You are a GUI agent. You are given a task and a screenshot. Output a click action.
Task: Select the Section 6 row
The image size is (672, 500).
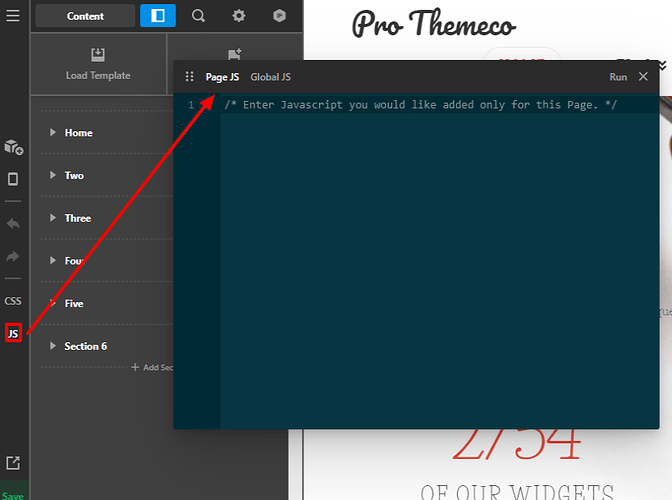tap(107, 346)
